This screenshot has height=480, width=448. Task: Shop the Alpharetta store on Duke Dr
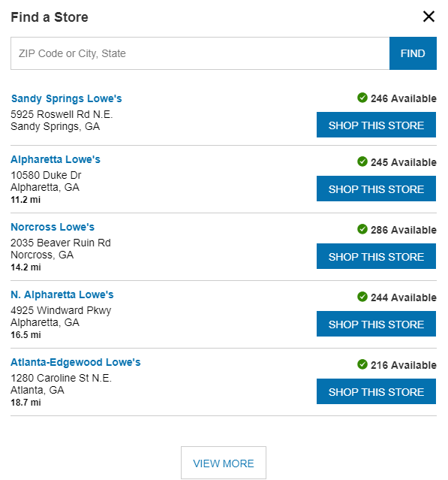click(x=376, y=189)
